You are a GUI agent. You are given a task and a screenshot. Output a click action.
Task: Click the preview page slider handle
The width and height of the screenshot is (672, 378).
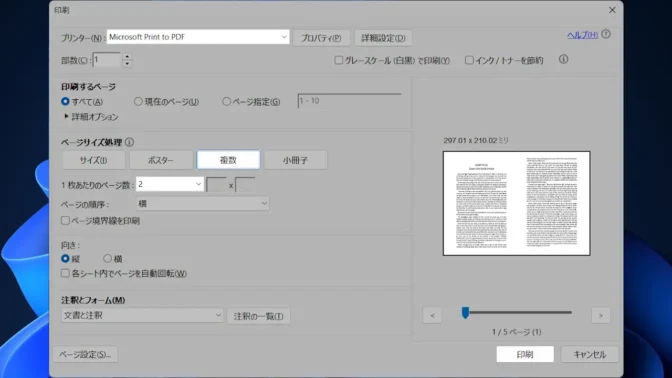(465, 312)
